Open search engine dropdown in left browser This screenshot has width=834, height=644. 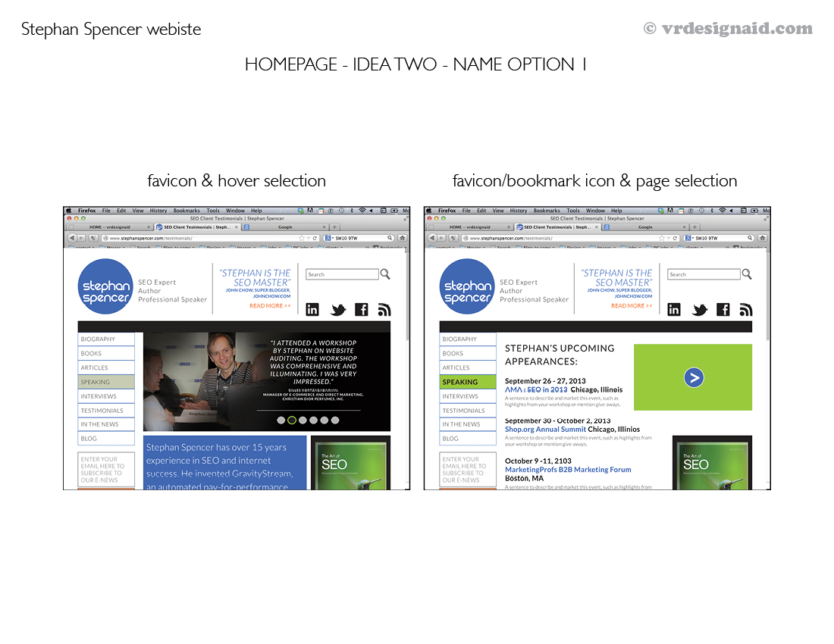328,238
